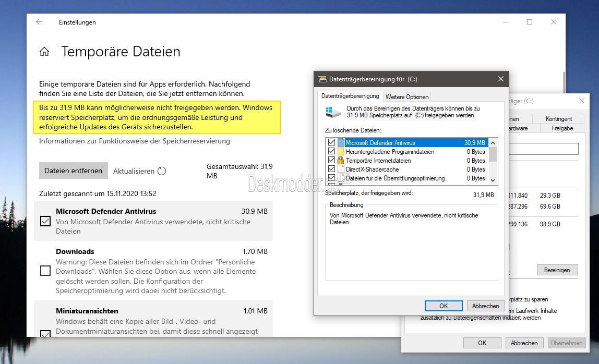
Task: Go back with the Einstellungen back arrow
Action: click(39, 22)
